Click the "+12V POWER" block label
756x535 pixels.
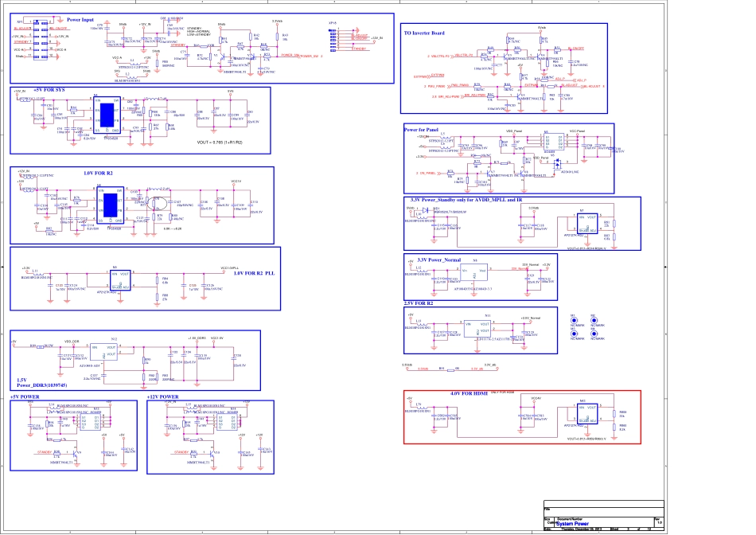click(163, 396)
